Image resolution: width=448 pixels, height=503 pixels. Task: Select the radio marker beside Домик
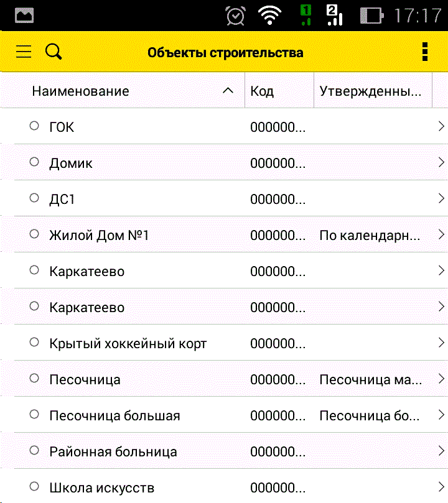click(x=34, y=162)
